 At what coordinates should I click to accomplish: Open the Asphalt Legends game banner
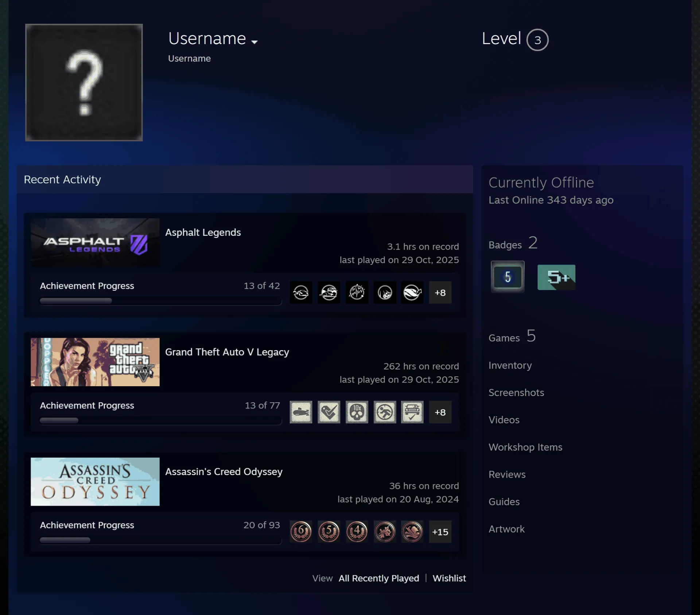click(95, 242)
